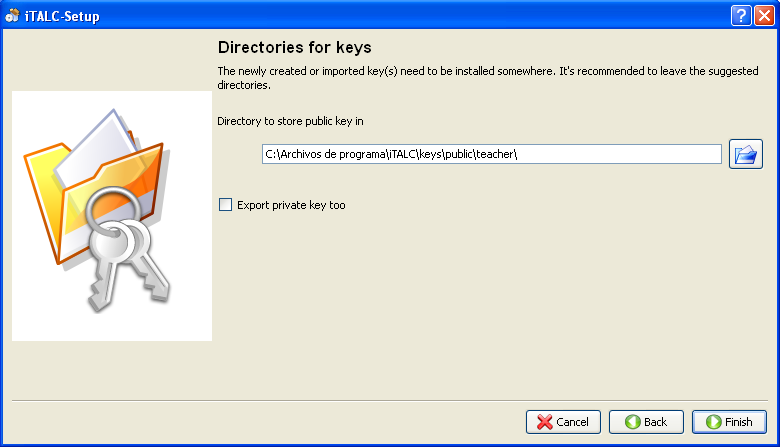Go to previous step with Back
Viewport: 780px width, 447px height.
pos(646,422)
